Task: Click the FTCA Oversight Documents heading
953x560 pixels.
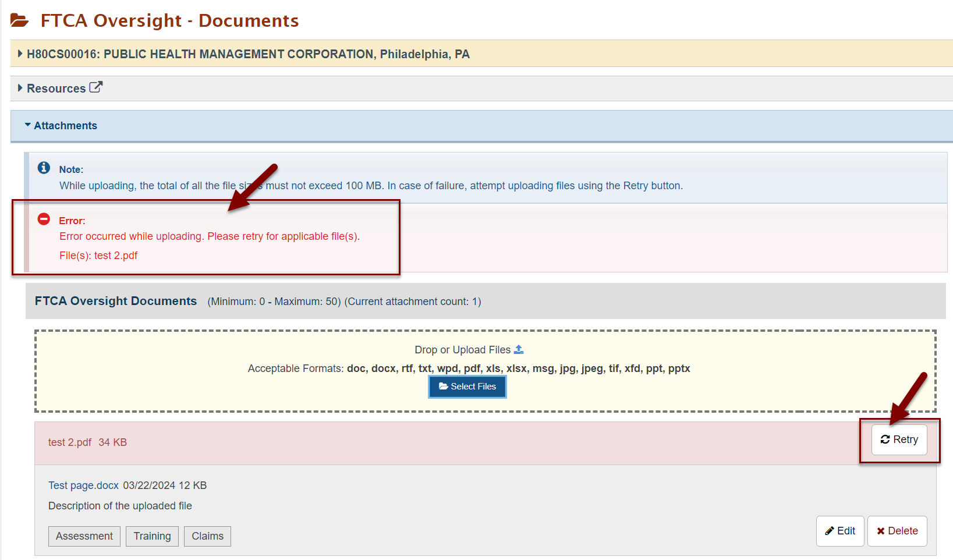Action: [x=116, y=301]
